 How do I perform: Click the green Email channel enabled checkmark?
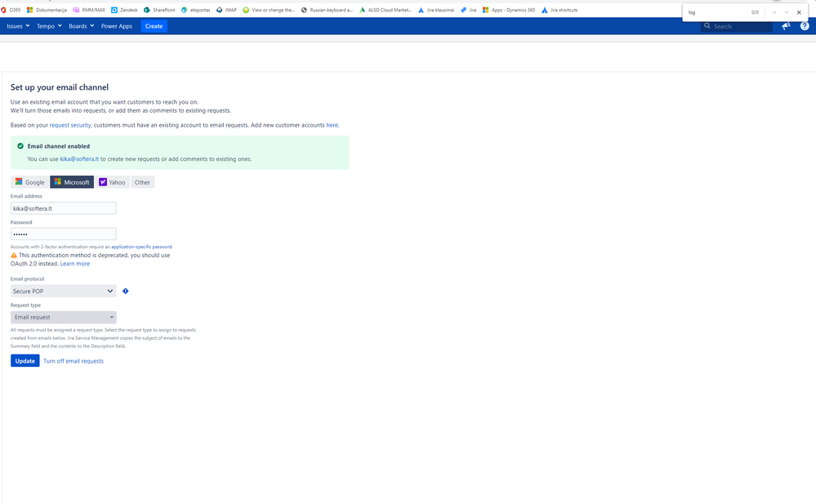pyautogui.click(x=20, y=146)
